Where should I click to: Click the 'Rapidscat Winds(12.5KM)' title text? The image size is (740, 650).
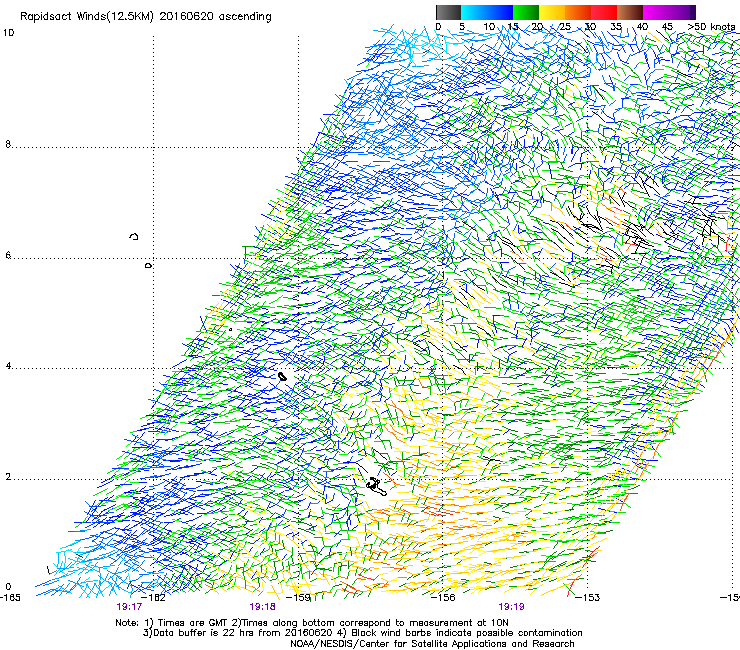[87, 17]
